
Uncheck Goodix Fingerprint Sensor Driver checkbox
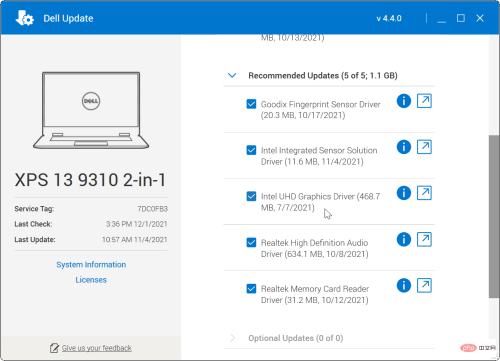pyautogui.click(x=251, y=104)
